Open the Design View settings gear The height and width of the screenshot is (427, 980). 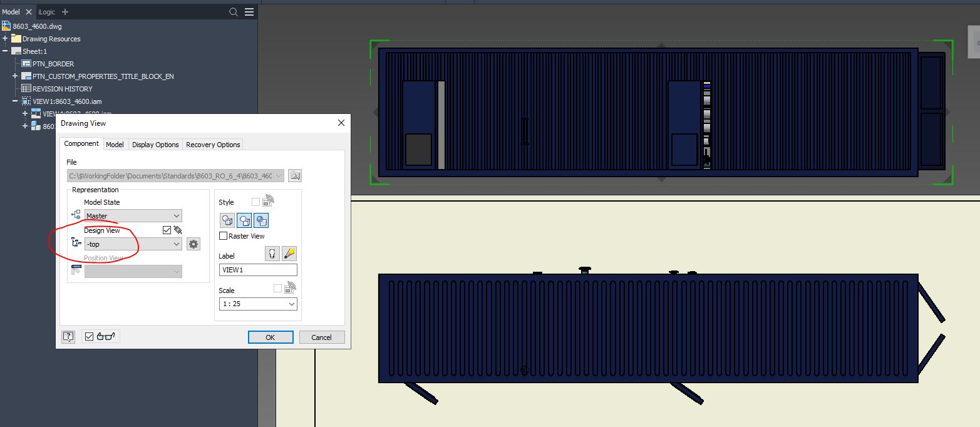click(x=193, y=244)
